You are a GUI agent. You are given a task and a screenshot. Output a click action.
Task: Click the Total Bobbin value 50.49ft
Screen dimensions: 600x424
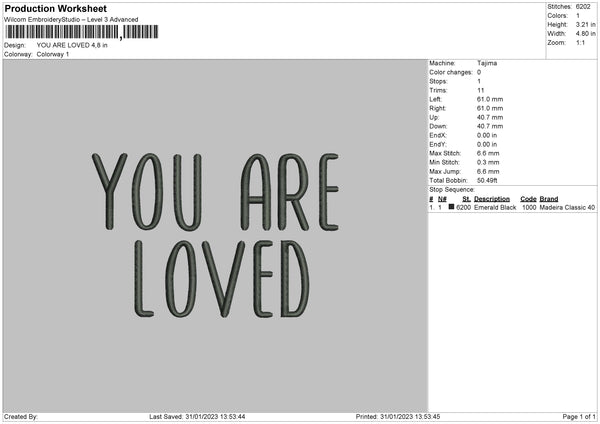487,181
